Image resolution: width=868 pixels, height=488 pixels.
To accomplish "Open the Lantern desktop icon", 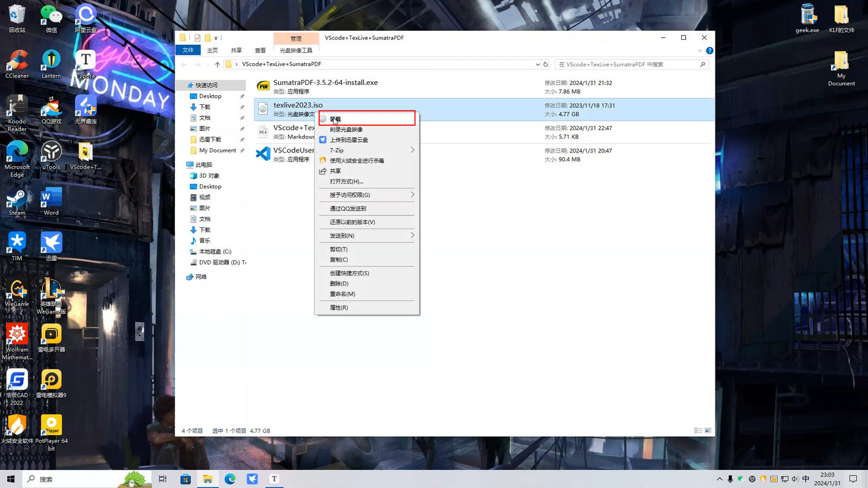I will click(51, 64).
